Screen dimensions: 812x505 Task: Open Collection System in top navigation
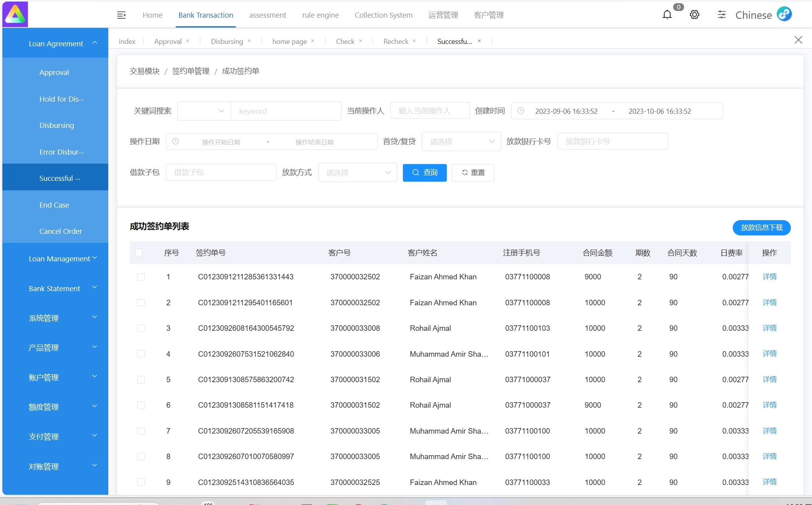pyautogui.click(x=384, y=15)
